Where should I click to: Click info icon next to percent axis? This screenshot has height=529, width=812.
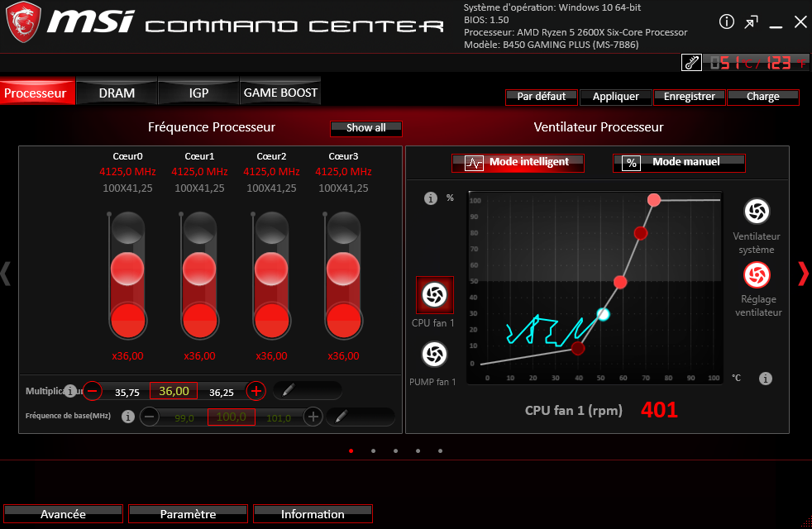pyautogui.click(x=430, y=198)
